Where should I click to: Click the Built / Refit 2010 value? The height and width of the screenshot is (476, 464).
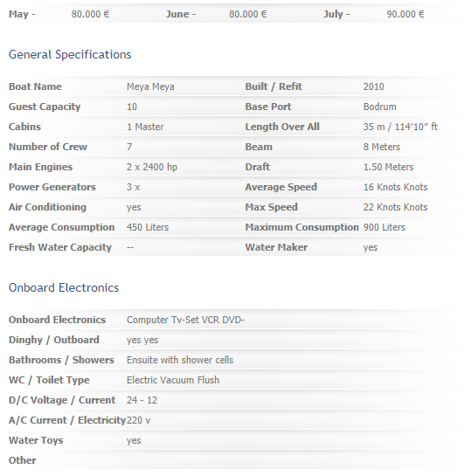pos(373,86)
